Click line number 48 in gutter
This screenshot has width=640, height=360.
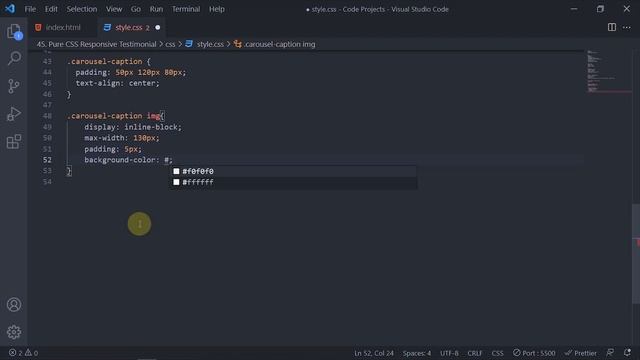pos(47,116)
